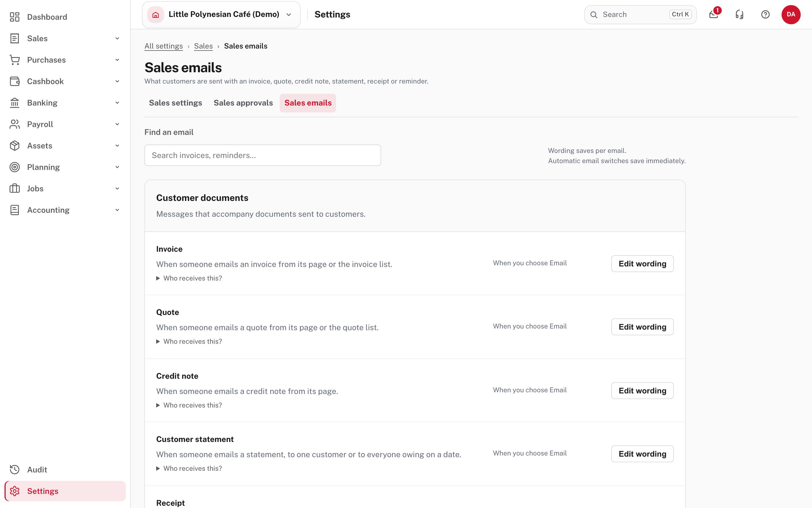Image resolution: width=812 pixels, height=508 pixels.
Task: Open the support headset icon
Action: (740, 14)
